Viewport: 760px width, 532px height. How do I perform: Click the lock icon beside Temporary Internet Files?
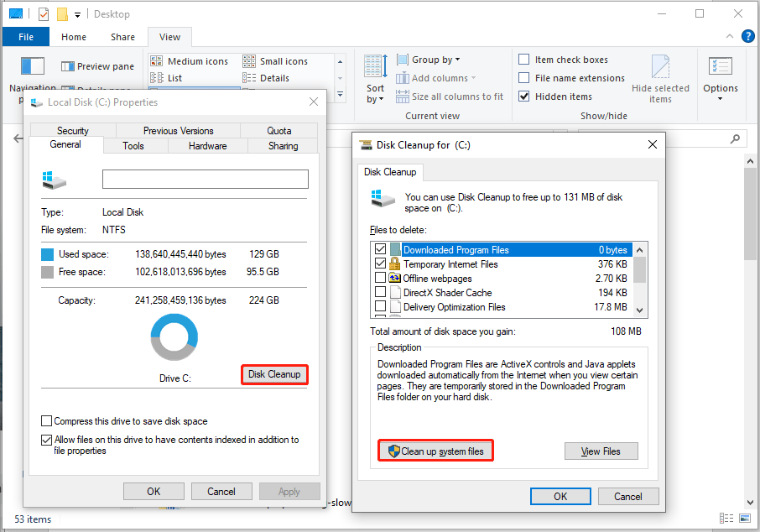coord(394,263)
